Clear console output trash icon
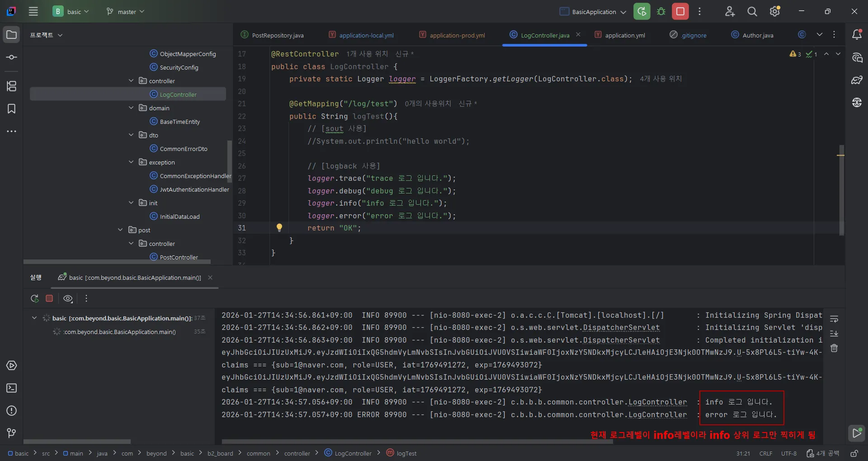The width and height of the screenshot is (868, 461). 834,348
